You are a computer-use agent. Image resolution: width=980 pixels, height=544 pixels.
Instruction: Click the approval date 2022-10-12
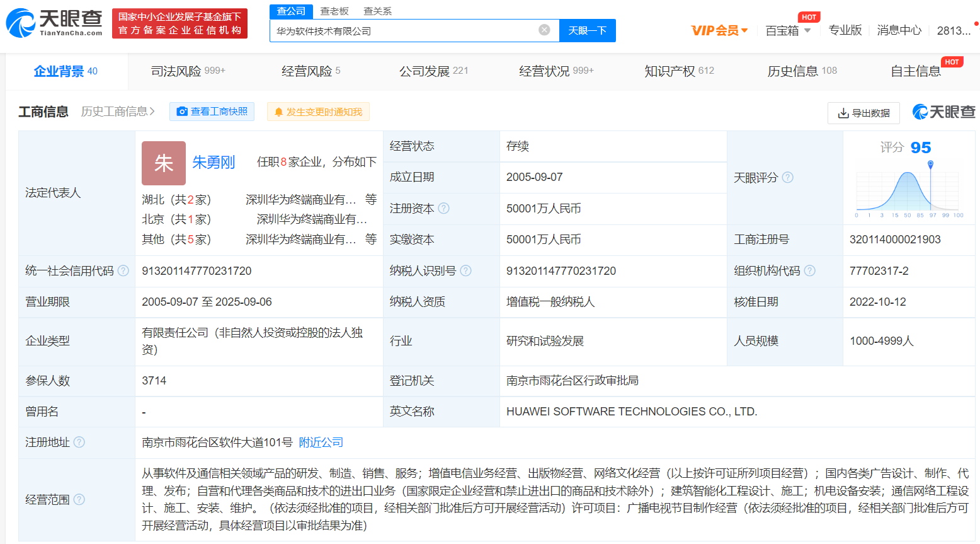[x=878, y=302]
